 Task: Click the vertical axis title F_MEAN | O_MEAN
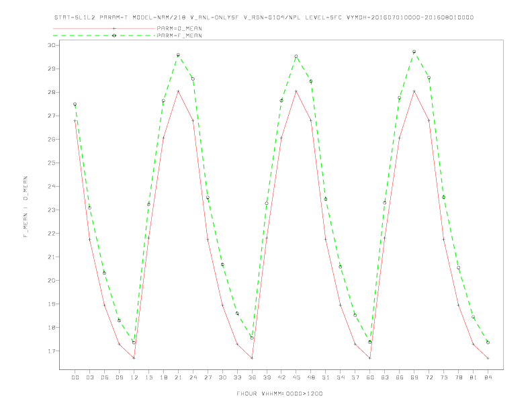click(26, 207)
